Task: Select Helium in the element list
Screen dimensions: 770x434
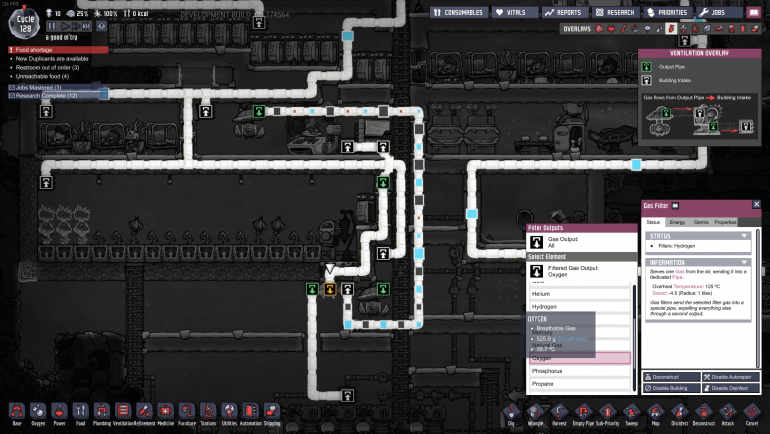Action: click(x=580, y=294)
